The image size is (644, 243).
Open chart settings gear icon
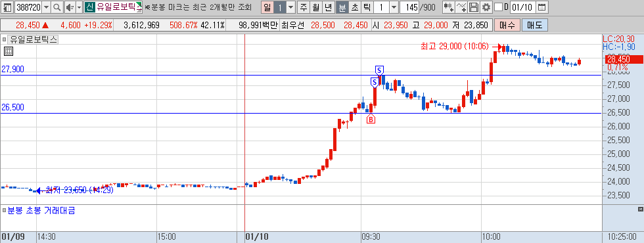[486, 7]
